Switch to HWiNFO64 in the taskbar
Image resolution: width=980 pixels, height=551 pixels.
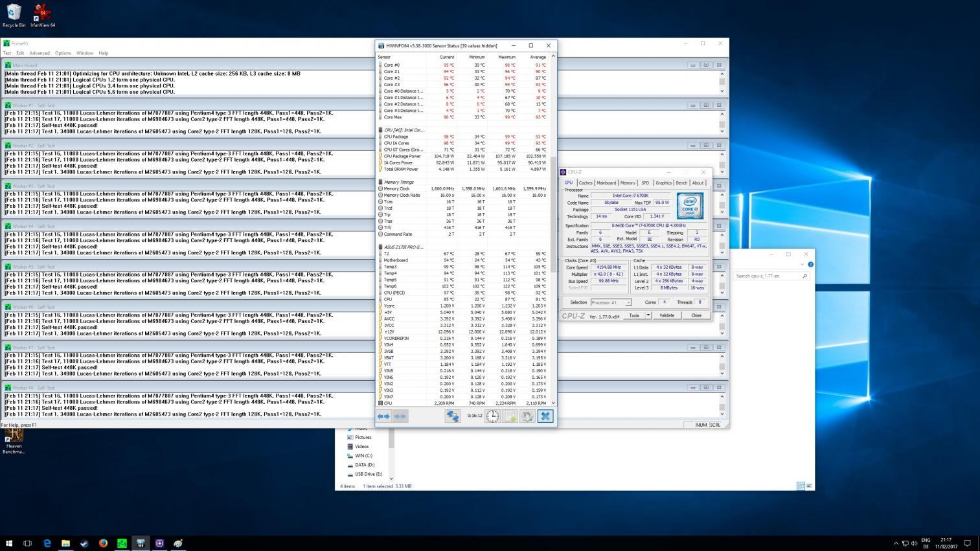[141, 543]
